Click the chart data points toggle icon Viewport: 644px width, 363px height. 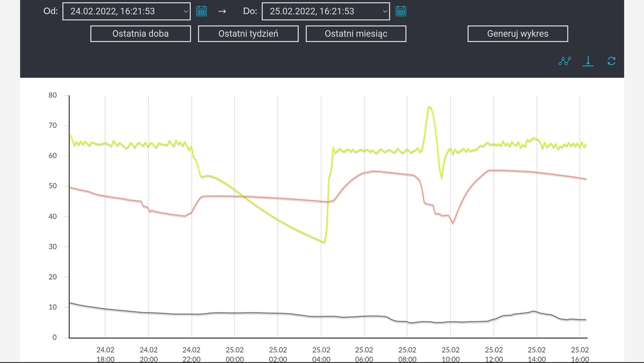coord(565,61)
